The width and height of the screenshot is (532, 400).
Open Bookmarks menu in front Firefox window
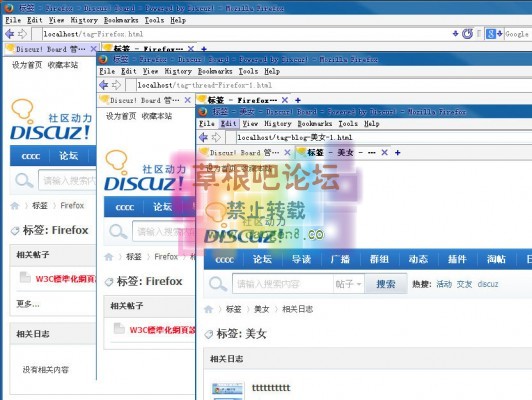click(x=315, y=123)
